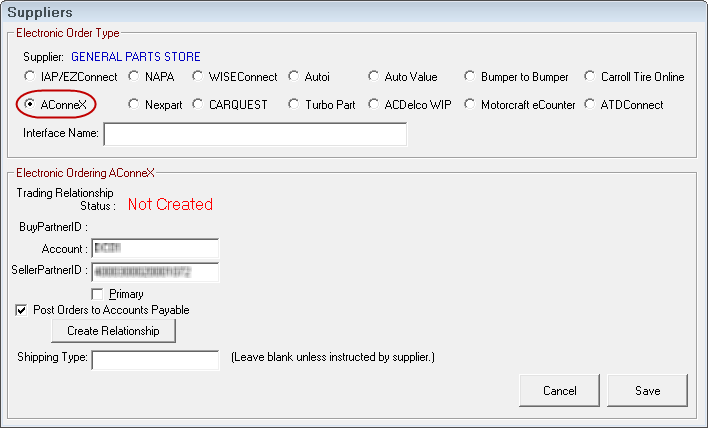Select ACDelco WIP radio button

click(x=373, y=105)
